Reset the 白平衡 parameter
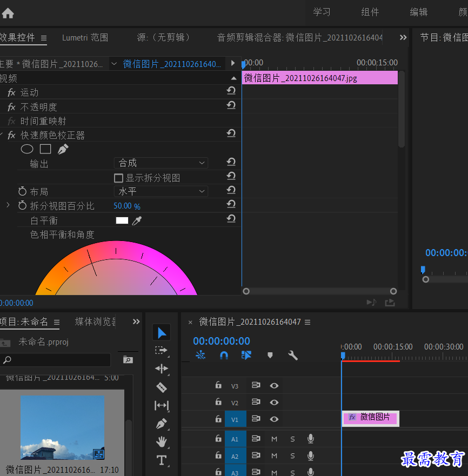The width and height of the screenshot is (468, 476). 231,219
